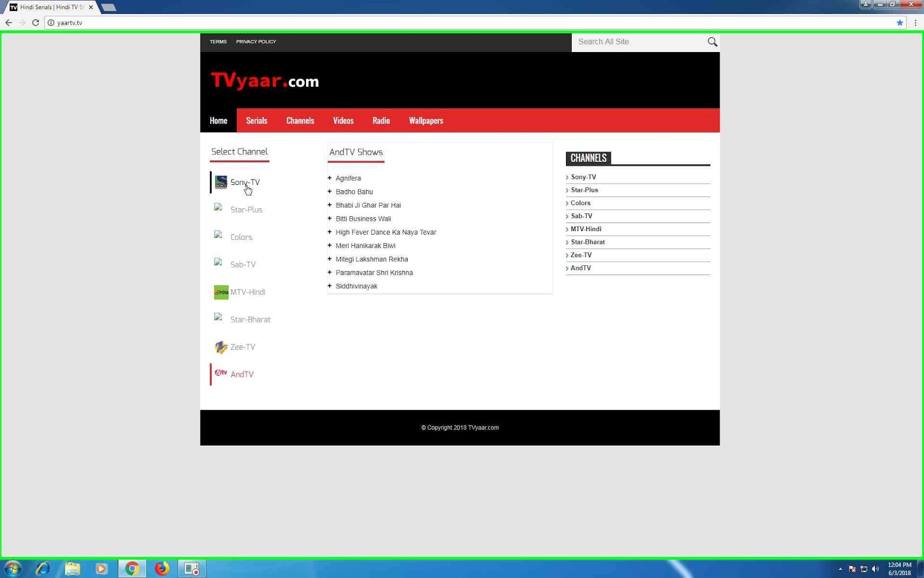Click the magnifier icon to search the site
Image resolution: width=924 pixels, height=578 pixels.
click(x=712, y=42)
